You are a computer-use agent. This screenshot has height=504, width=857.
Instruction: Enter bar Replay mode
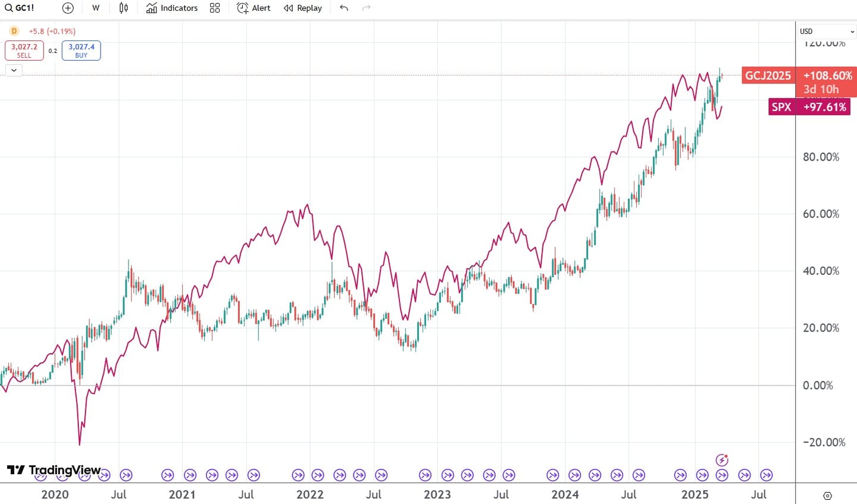(302, 8)
